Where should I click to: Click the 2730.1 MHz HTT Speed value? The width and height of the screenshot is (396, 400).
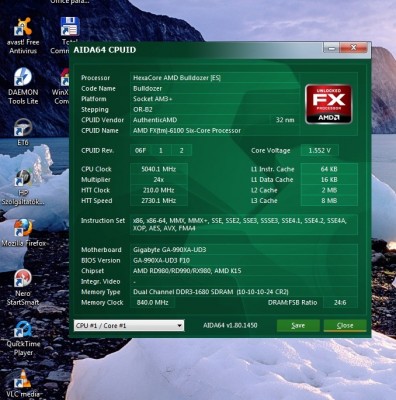click(x=159, y=201)
